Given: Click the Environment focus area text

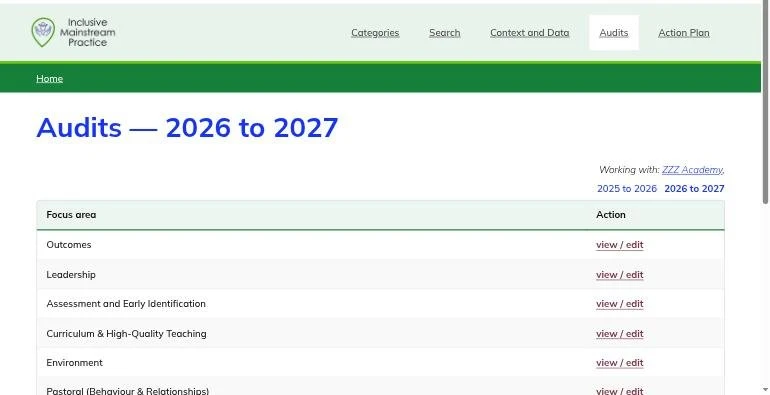Looking at the screenshot, I should (x=75, y=363).
